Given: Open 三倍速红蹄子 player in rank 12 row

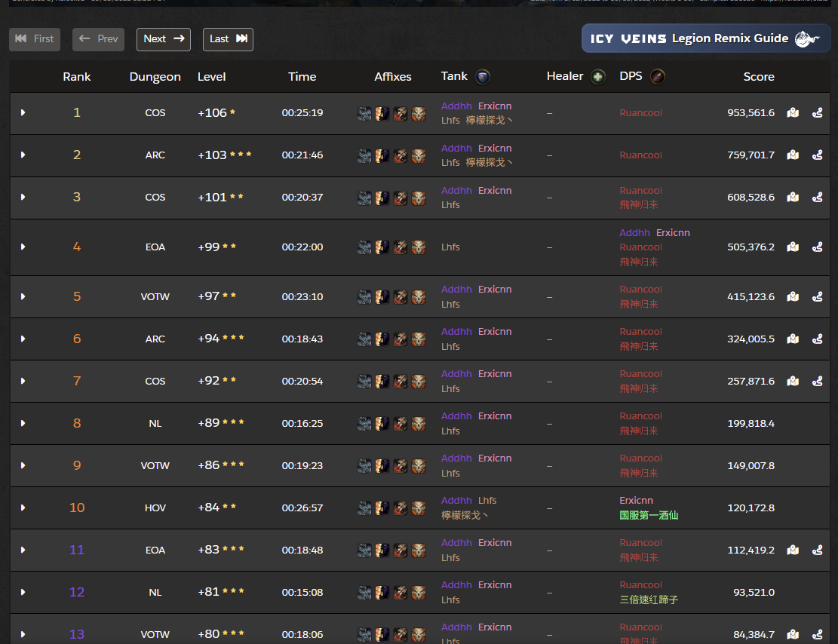Looking at the screenshot, I should click(x=649, y=600).
